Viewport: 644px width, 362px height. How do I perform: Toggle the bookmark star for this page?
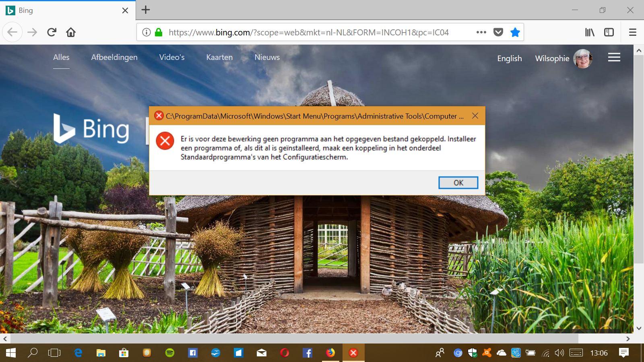[515, 32]
